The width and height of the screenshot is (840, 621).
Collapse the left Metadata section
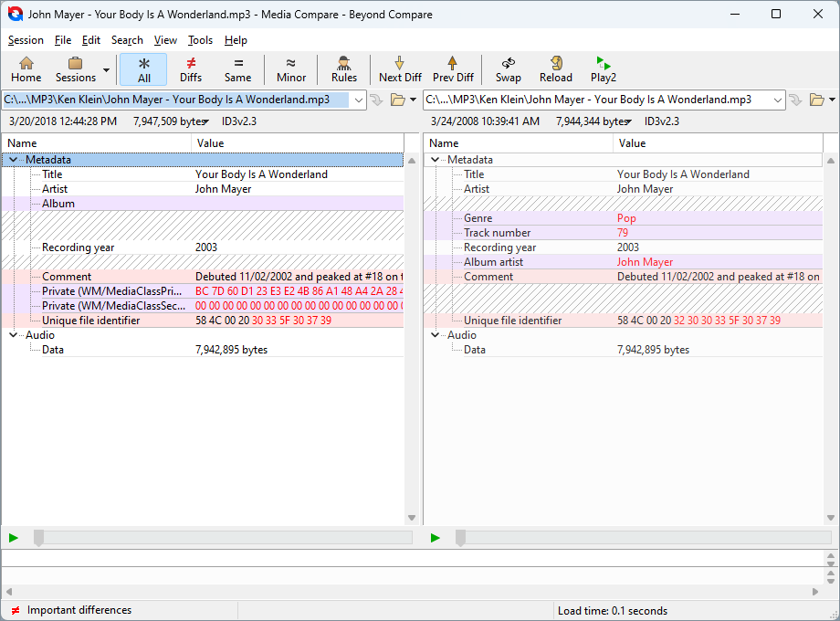[x=12, y=159]
